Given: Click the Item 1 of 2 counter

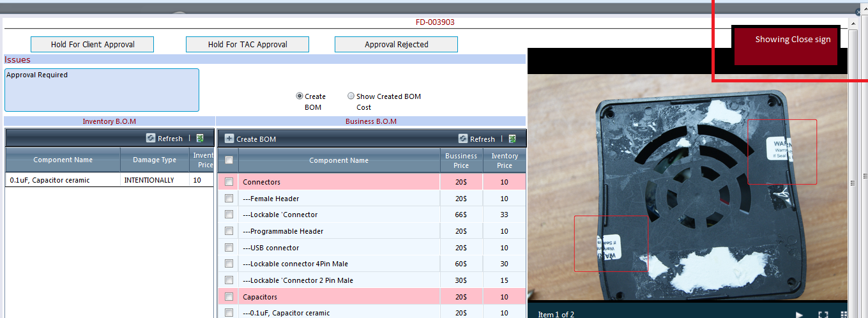Looking at the screenshot, I should tap(556, 314).
